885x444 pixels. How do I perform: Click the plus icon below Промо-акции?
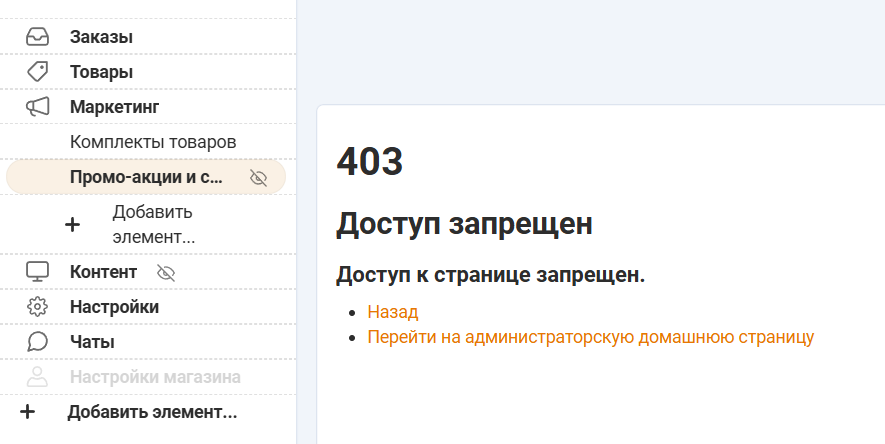coord(72,225)
